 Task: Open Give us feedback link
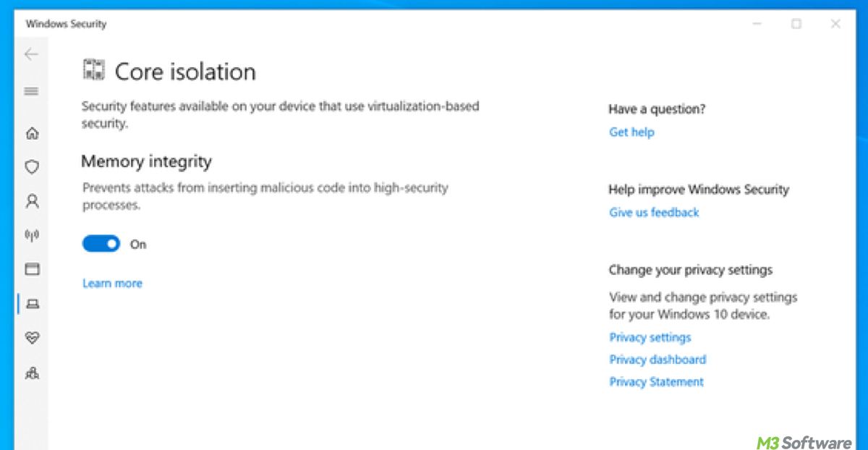click(654, 213)
